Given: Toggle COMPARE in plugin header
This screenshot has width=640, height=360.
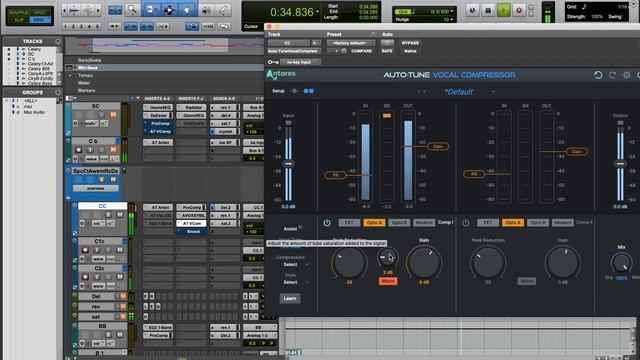Looking at the screenshot, I should coord(361,51).
